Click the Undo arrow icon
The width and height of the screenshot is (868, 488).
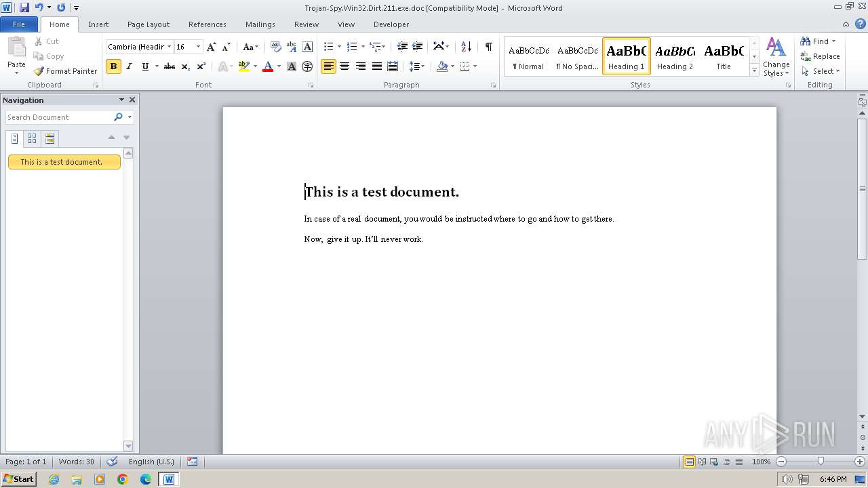(x=39, y=7)
